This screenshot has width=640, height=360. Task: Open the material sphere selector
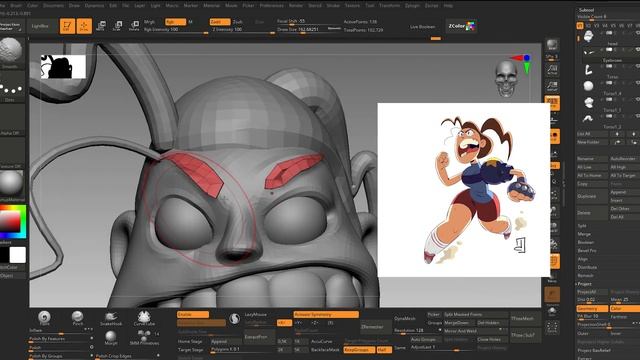pos(11,184)
